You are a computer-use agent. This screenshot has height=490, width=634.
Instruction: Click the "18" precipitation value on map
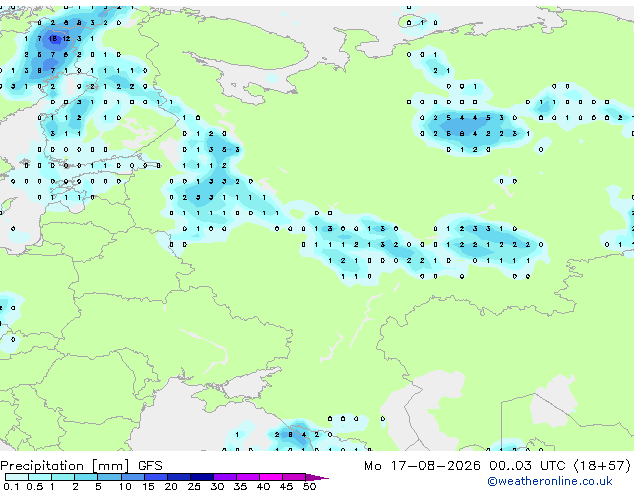53,39
